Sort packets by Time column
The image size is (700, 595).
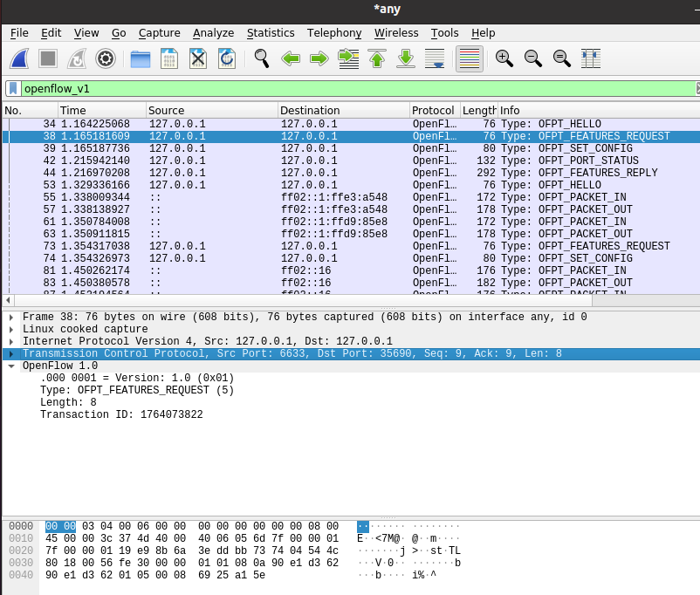point(102,110)
